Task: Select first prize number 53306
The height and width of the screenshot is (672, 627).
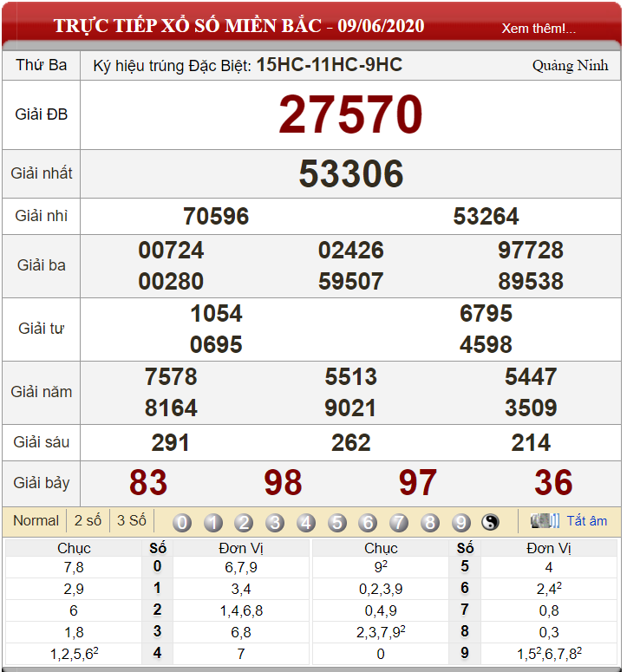Action: [x=351, y=173]
